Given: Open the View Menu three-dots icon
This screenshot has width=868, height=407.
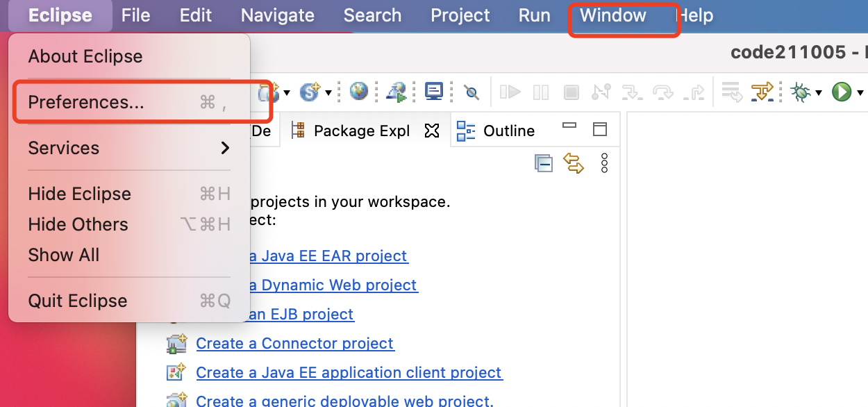Looking at the screenshot, I should 604,163.
